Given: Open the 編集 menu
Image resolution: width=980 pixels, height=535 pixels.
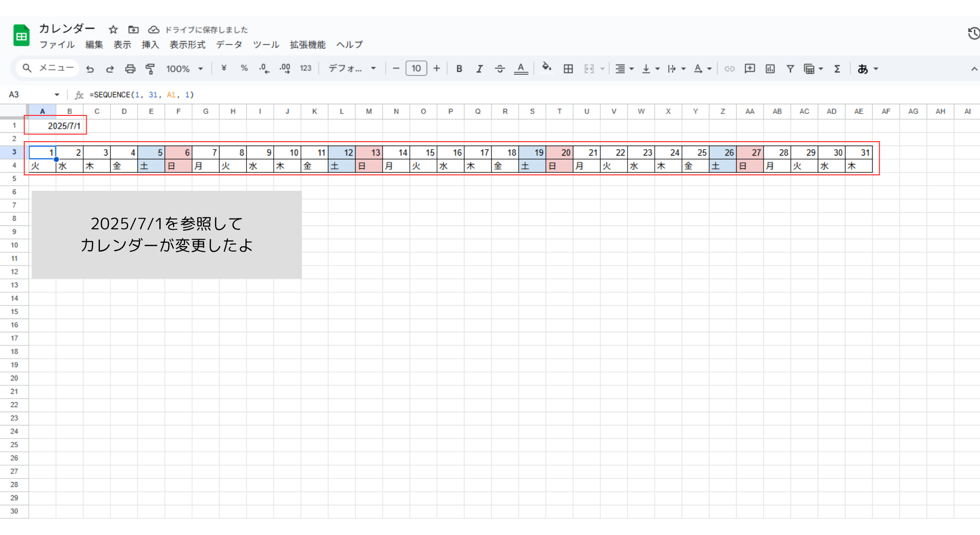Looking at the screenshot, I should pos(94,45).
